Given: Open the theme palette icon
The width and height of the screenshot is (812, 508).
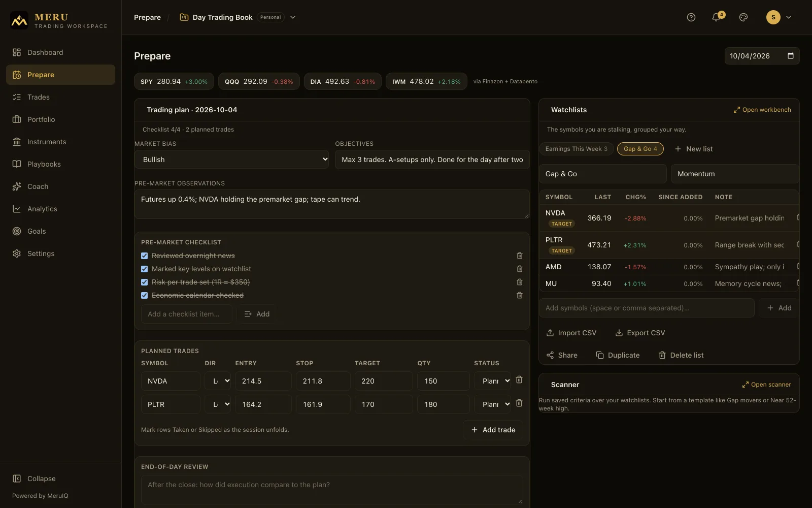Looking at the screenshot, I should point(743,17).
